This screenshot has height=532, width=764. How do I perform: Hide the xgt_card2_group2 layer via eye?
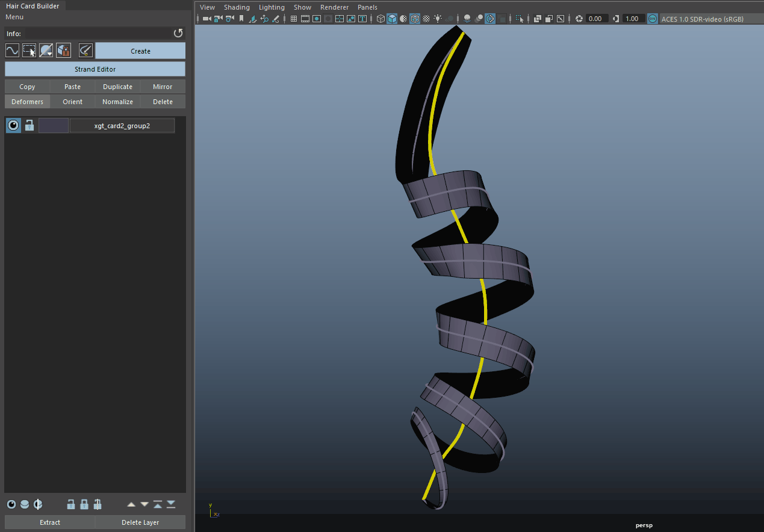click(13, 125)
